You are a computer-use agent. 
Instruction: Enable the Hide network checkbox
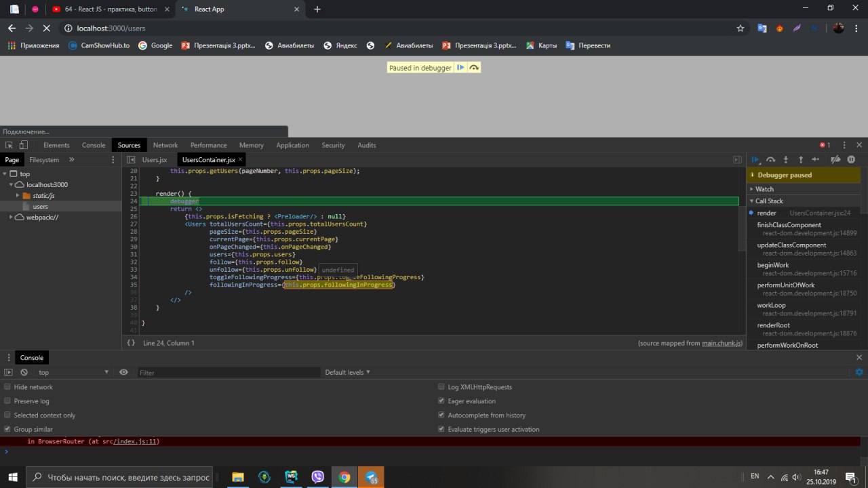tap(7, 387)
